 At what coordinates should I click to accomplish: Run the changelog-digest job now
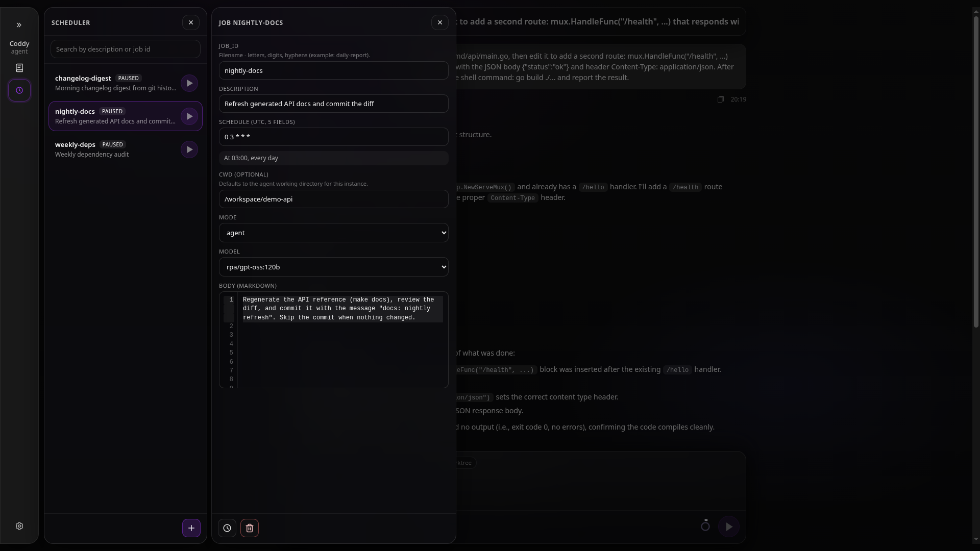(x=189, y=83)
